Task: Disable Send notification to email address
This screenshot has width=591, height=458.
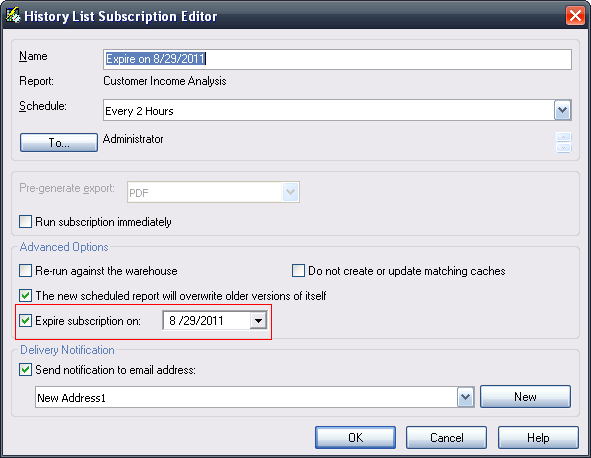Action: [25, 370]
